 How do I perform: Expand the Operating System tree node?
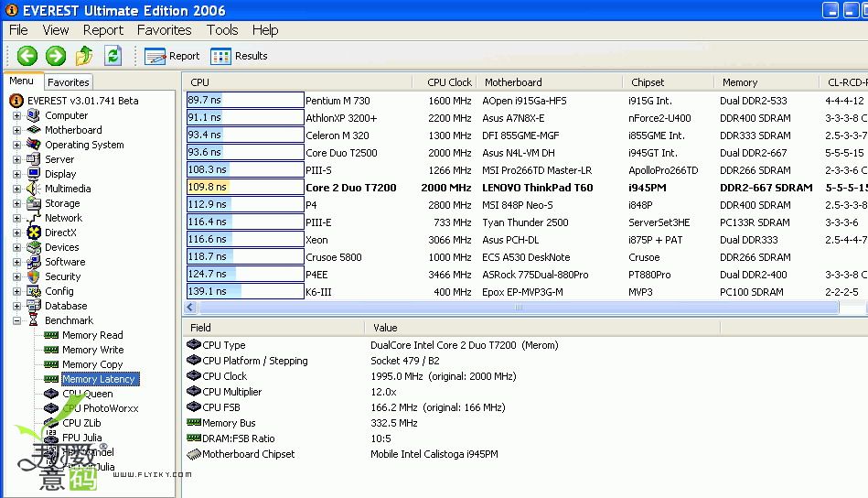[x=16, y=146]
